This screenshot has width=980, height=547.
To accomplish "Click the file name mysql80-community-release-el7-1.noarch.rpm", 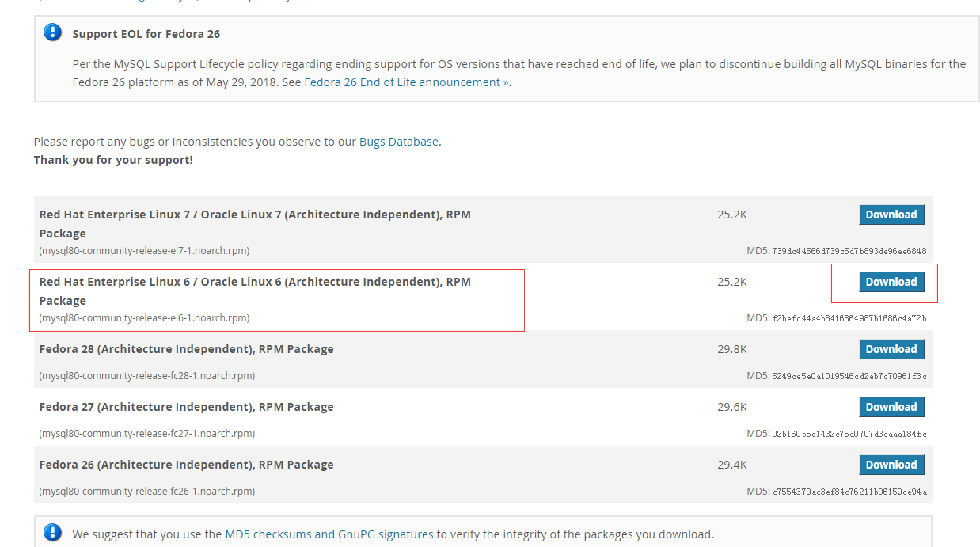I will (144, 251).
